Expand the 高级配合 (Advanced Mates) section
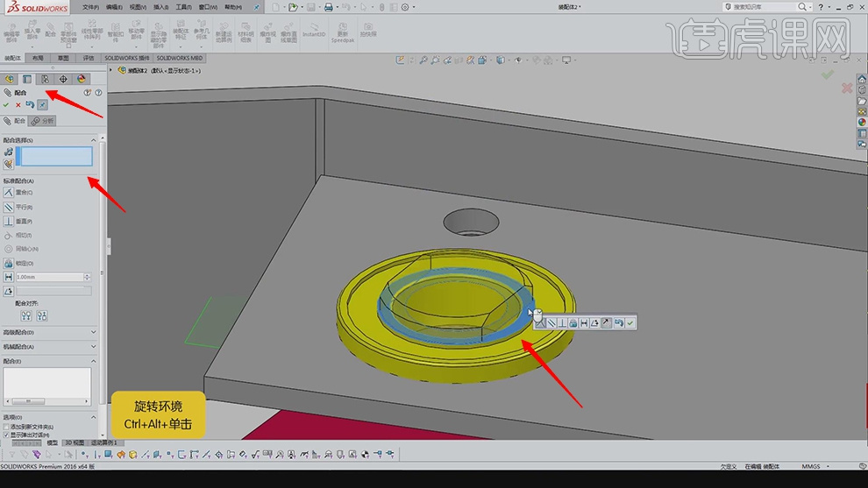This screenshot has height=488, width=868. tap(94, 333)
